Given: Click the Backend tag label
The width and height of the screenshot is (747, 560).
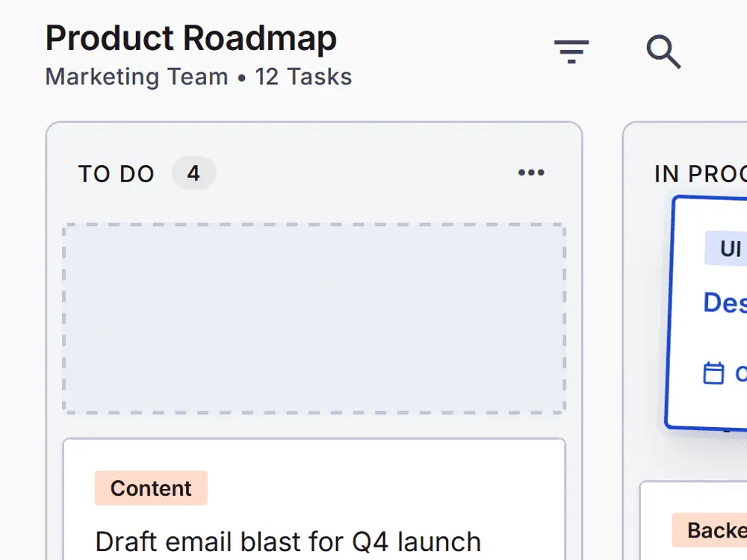Looking at the screenshot, I should point(710,530).
